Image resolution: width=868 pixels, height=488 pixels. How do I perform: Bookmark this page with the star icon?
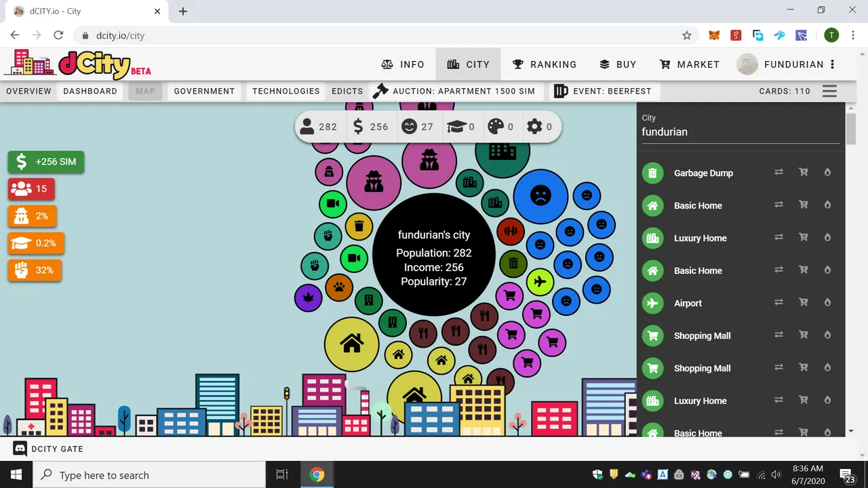(686, 35)
